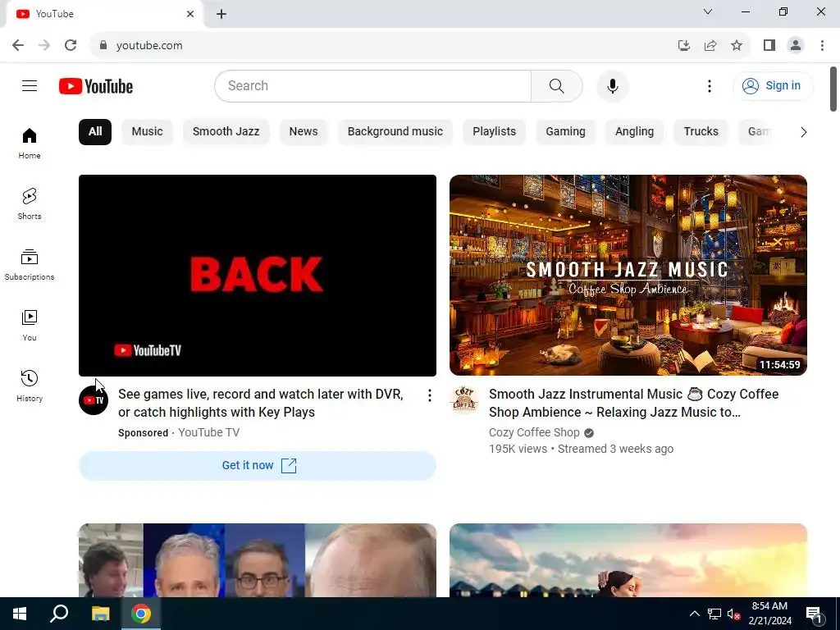Viewport: 840px width, 630px height.
Task: Open the notification center icon
Action: pos(814,614)
